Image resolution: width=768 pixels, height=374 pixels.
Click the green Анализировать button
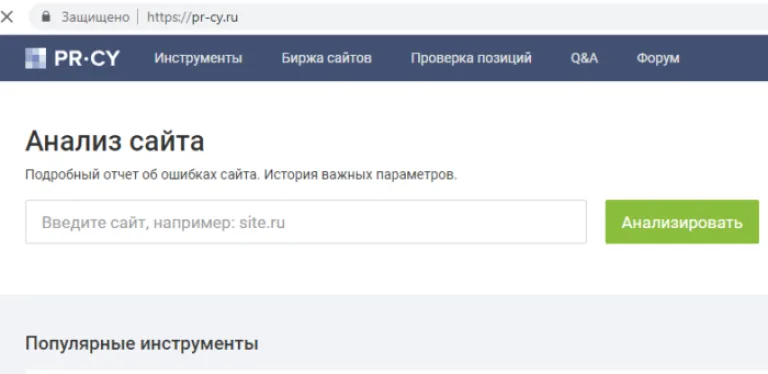[x=682, y=222]
